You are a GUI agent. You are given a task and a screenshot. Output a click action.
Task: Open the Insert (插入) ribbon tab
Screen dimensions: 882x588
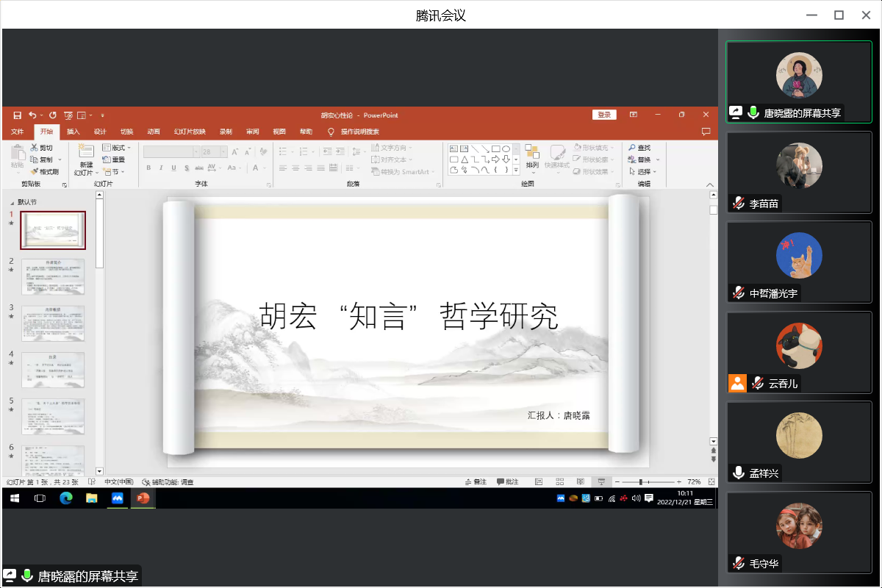coord(73,132)
